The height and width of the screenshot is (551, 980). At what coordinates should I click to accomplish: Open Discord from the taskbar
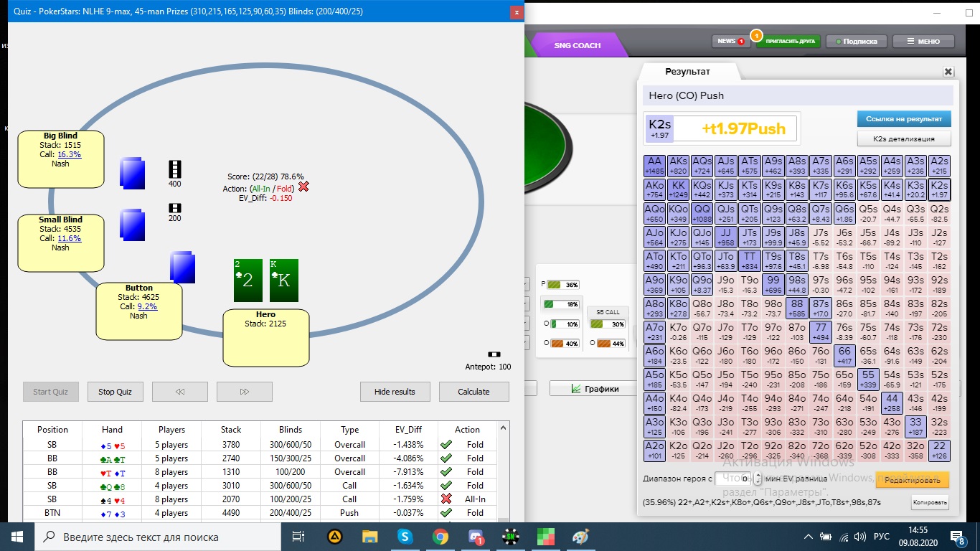(x=476, y=537)
